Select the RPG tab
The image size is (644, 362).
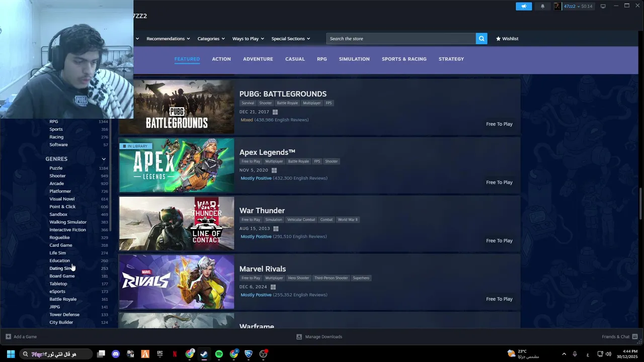click(x=322, y=59)
